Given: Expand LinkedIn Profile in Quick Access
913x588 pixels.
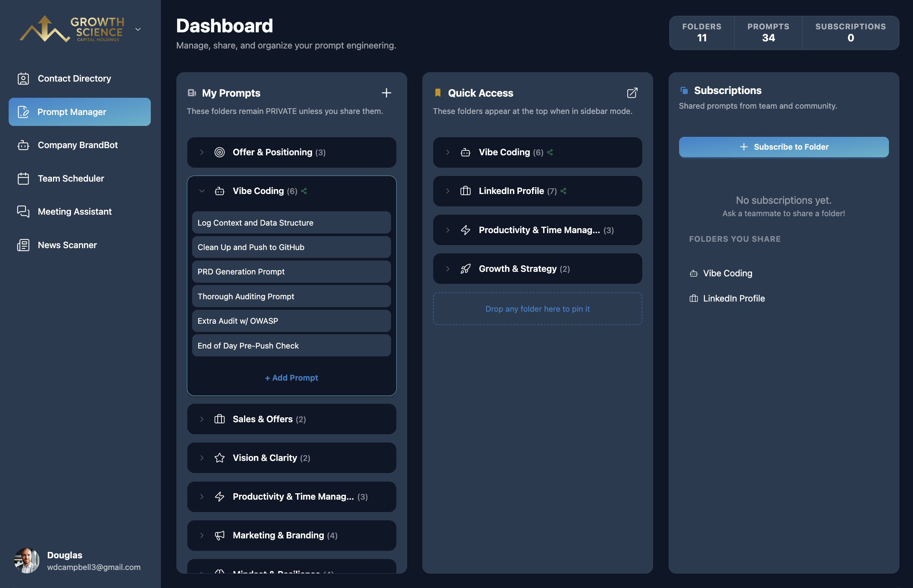Looking at the screenshot, I should pos(447,191).
